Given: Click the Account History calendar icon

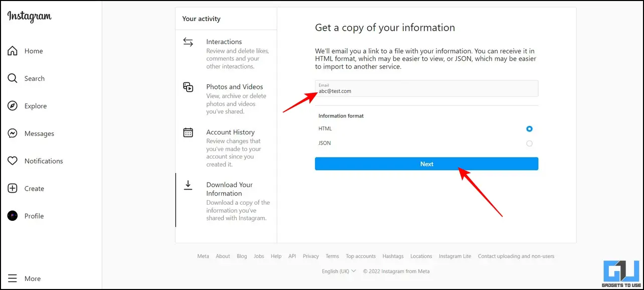Looking at the screenshot, I should tap(188, 132).
